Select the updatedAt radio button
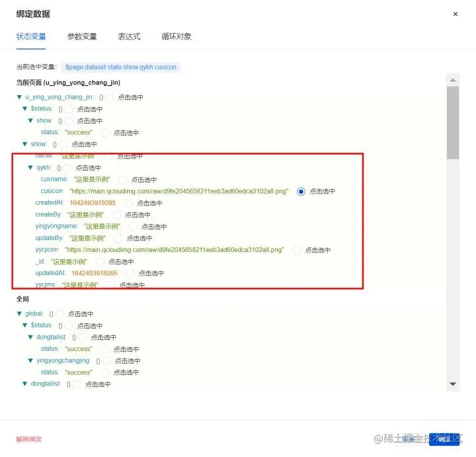The width and height of the screenshot is (476, 457). point(130,274)
